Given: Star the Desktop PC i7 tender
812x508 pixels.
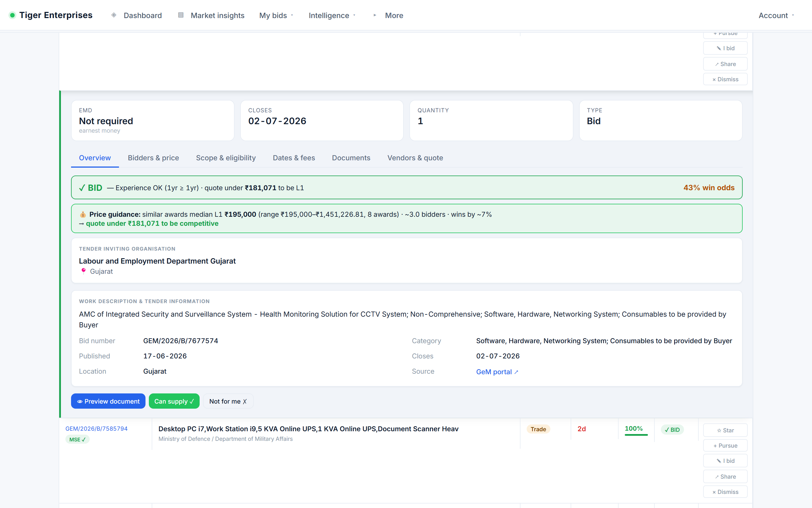Looking at the screenshot, I should pos(725,430).
